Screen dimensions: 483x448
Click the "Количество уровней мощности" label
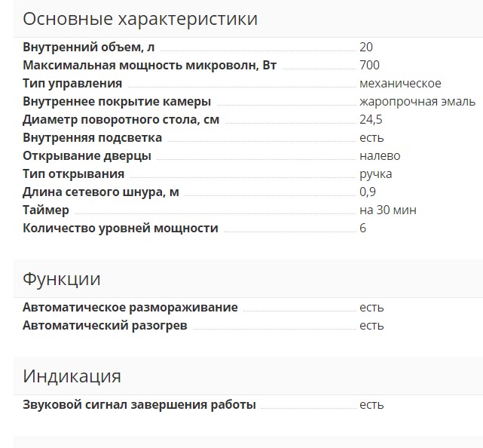(121, 229)
